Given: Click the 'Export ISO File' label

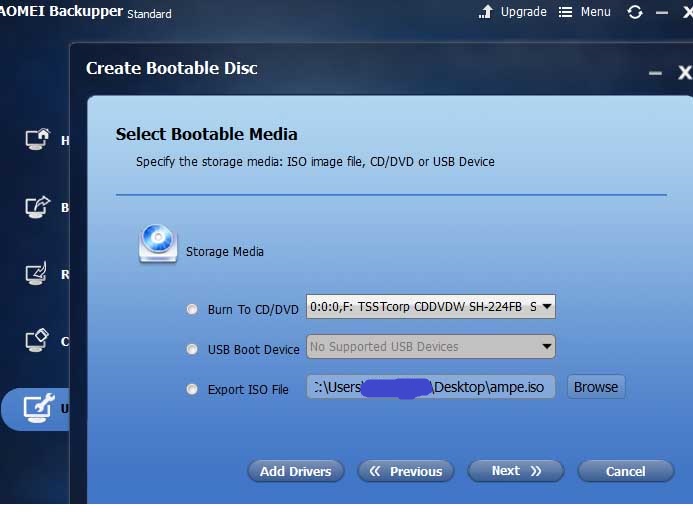Looking at the screenshot, I should click(248, 389).
